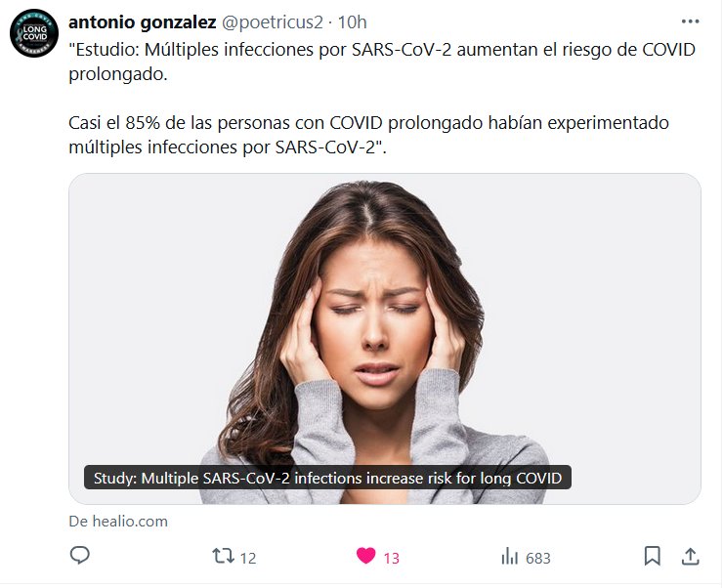Image resolution: width=723 pixels, height=588 pixels.
Task: Click the second paragraph mentioning 85%
Action: click(x=369, y=135)
